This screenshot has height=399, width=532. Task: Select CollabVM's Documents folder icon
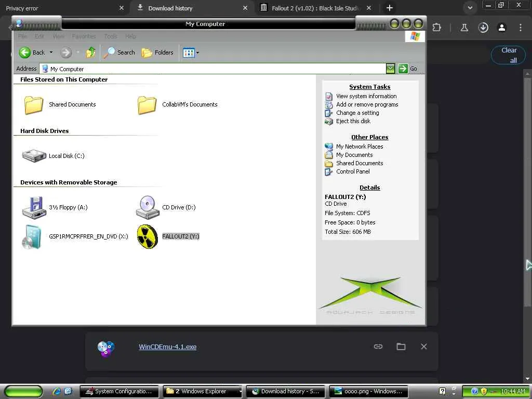pyautogui.click(x=147, y=104)
